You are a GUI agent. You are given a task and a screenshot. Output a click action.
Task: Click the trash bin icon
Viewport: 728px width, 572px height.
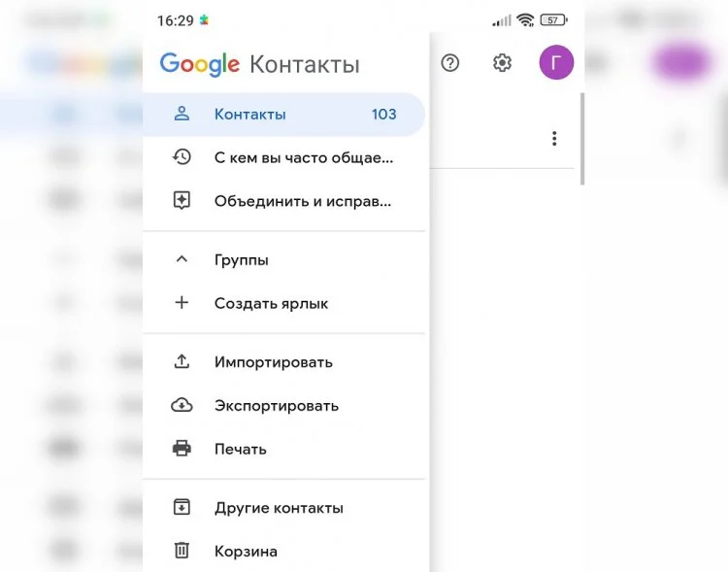pyautogui.click(x=182, y=551)
